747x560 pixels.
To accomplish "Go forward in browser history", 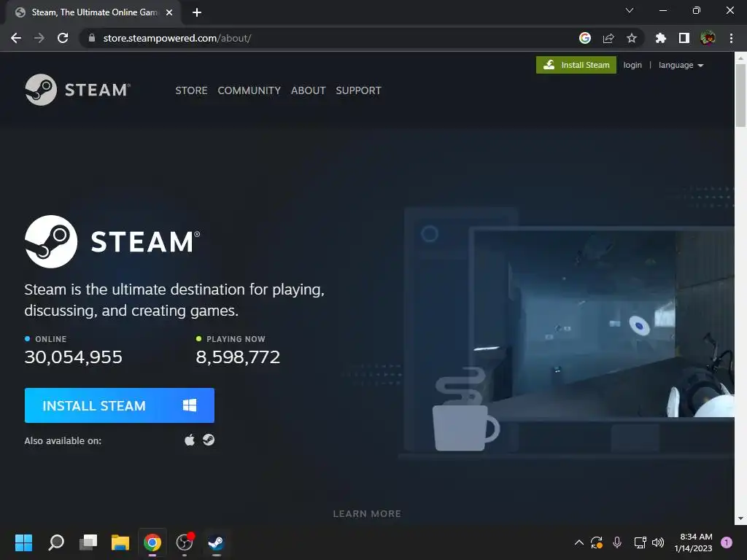I will click(x=39, y=38).
